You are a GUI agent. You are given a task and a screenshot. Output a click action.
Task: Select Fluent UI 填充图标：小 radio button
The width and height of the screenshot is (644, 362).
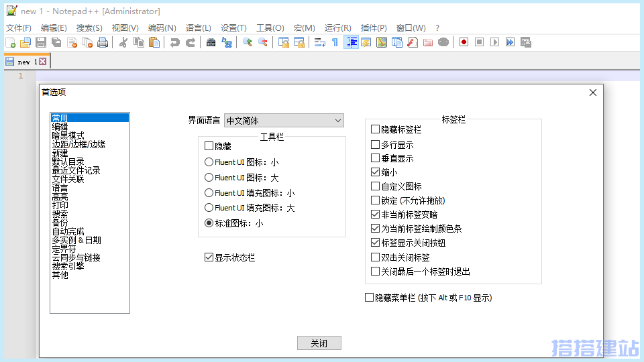[209, 192]
